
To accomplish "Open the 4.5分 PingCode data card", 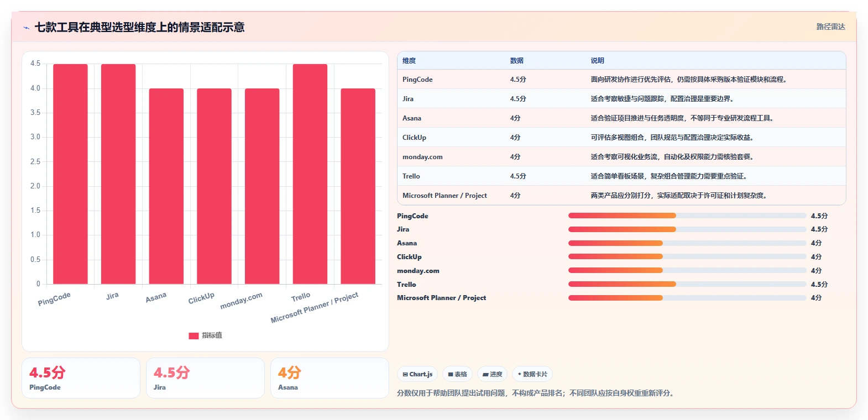I will coord(81,378).
